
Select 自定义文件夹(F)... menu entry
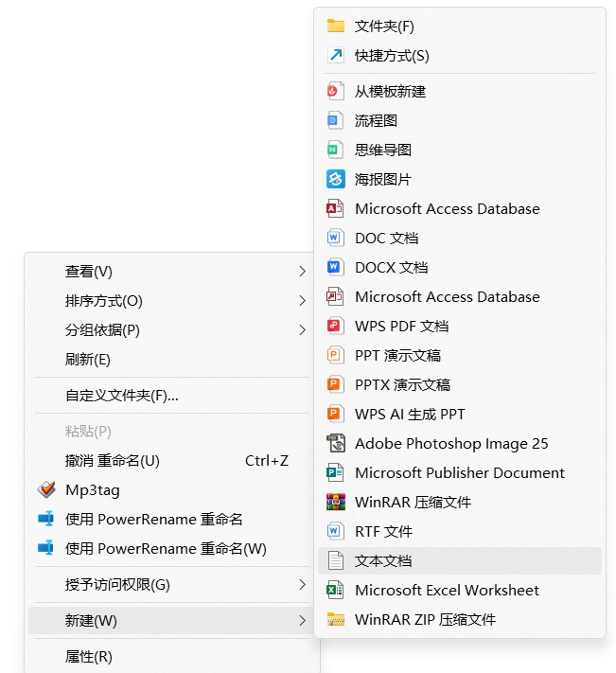(x=170, y=396)
